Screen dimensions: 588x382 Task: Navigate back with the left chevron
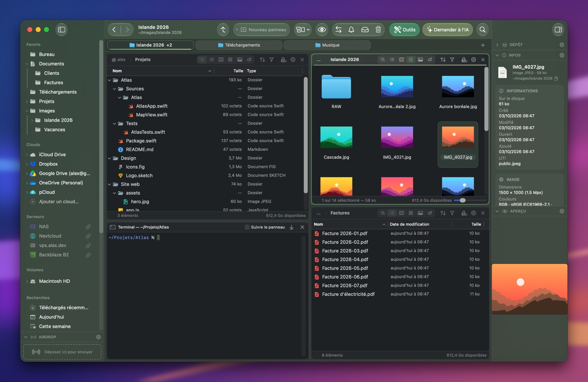click(114, 30)
